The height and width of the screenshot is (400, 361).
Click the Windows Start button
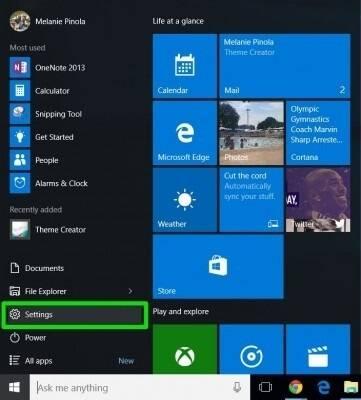[x=14, y=387]
